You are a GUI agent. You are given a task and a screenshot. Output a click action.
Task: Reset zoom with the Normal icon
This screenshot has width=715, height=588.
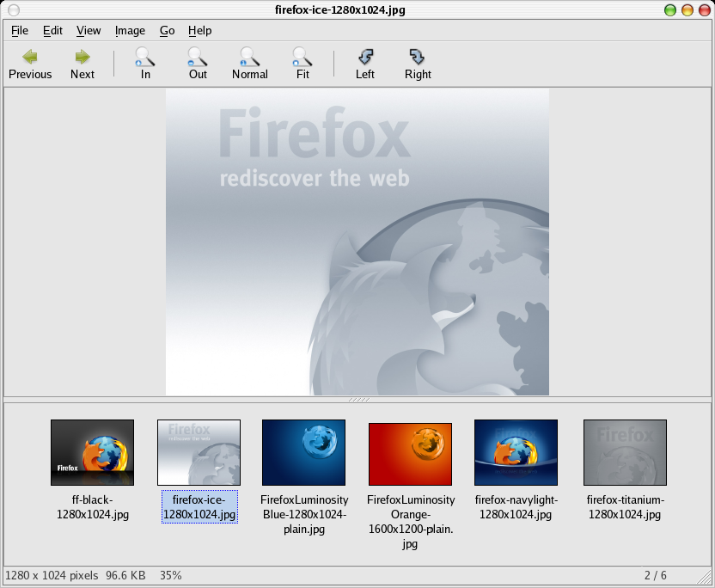pos(250,57)
